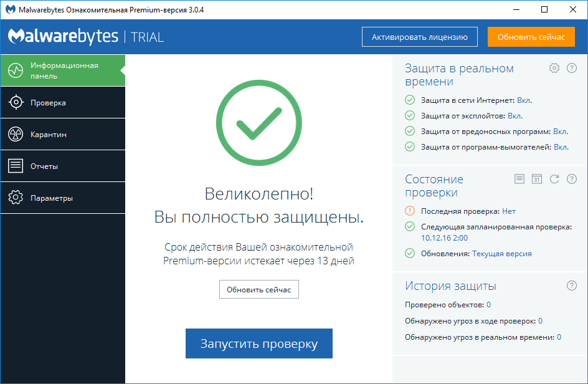Click help icon in История защиты panel

572,286
